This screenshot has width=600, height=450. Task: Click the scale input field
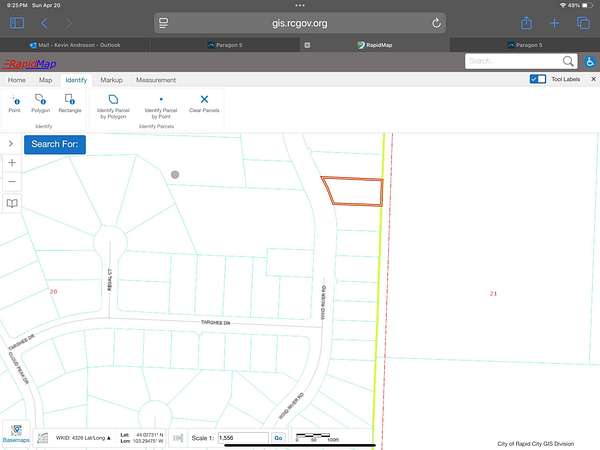click(243, 438)
